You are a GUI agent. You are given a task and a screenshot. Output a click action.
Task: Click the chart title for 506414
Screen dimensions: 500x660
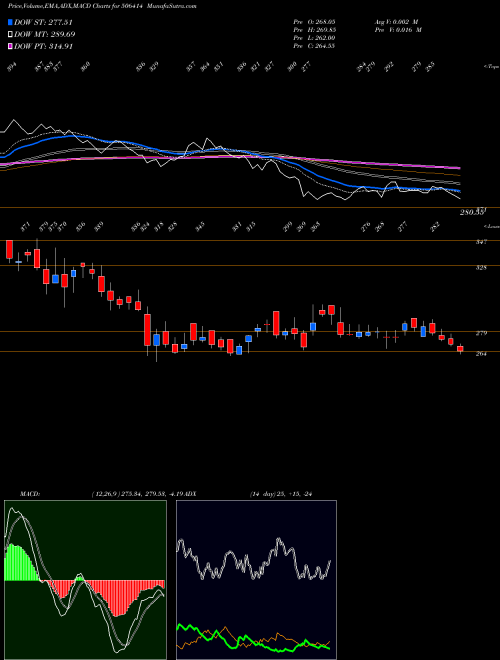(x=102, y=6)
